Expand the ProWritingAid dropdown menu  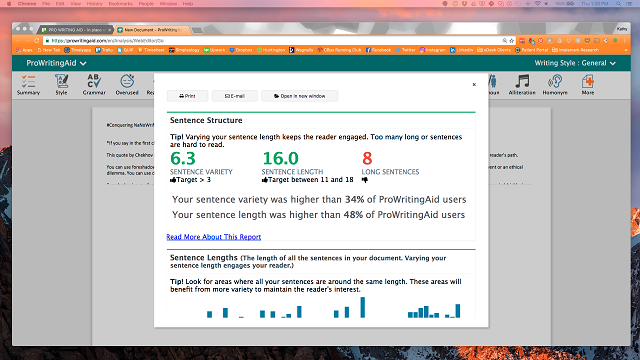coord(56,63)
